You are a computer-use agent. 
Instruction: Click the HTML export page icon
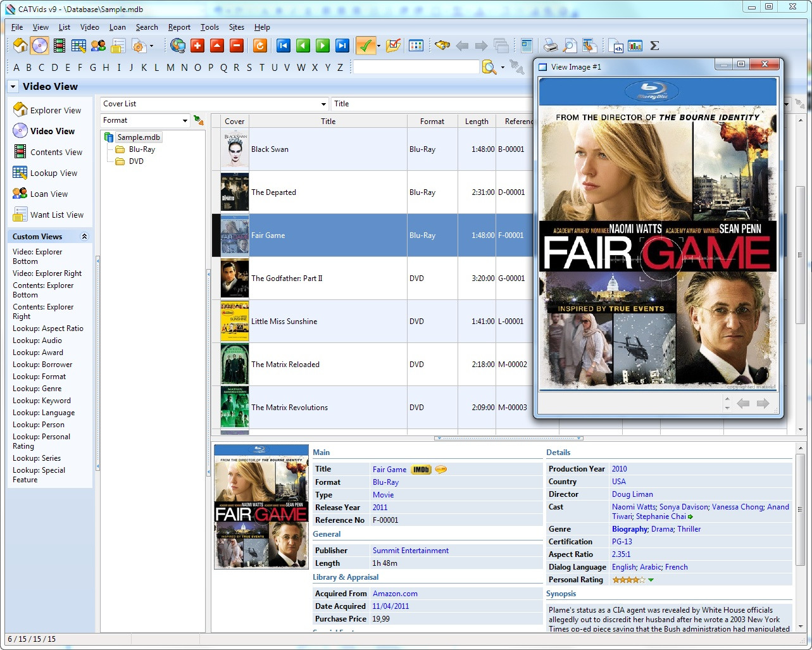pos(615,46)
